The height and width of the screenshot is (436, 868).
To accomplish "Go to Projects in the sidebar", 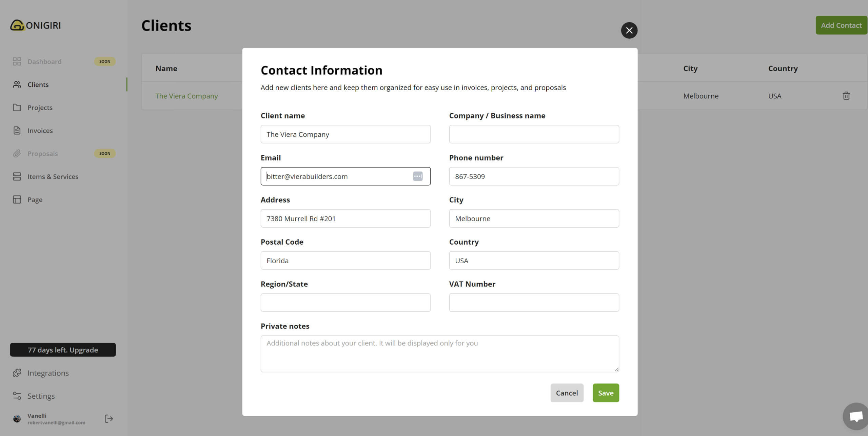I will [x=40, y=108].
